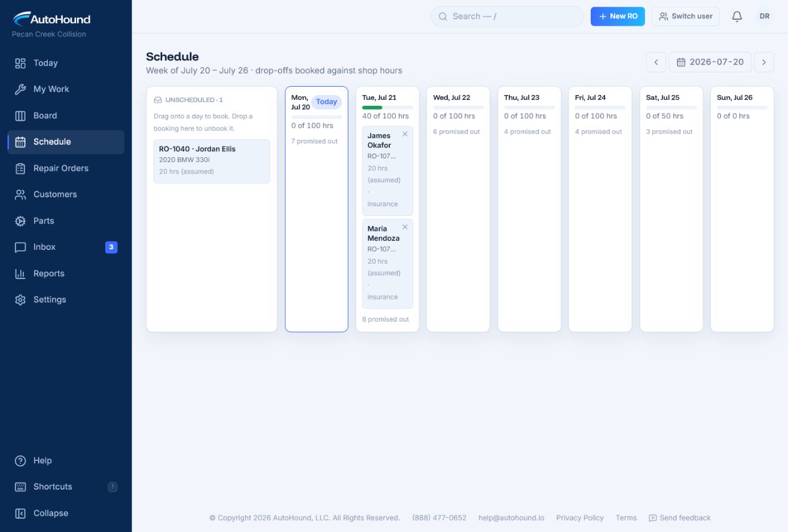This screenshot has width=788, height=532.
Task: Create a New RO
Action: 618,17
